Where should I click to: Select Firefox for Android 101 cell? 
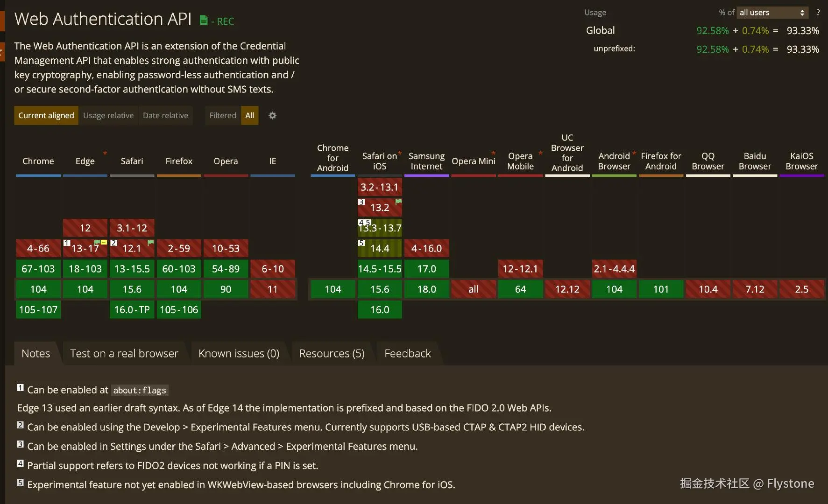pyautogui.click(x=661, y=289)
